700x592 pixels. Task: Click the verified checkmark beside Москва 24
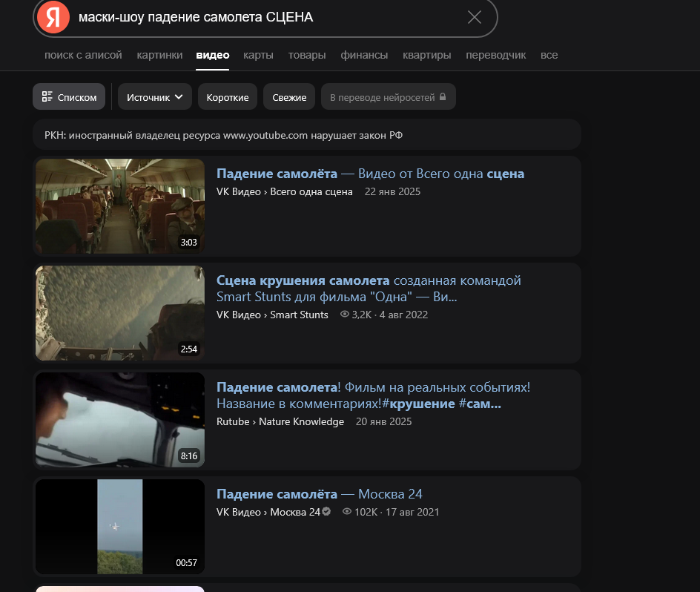[x=326, y=511]
